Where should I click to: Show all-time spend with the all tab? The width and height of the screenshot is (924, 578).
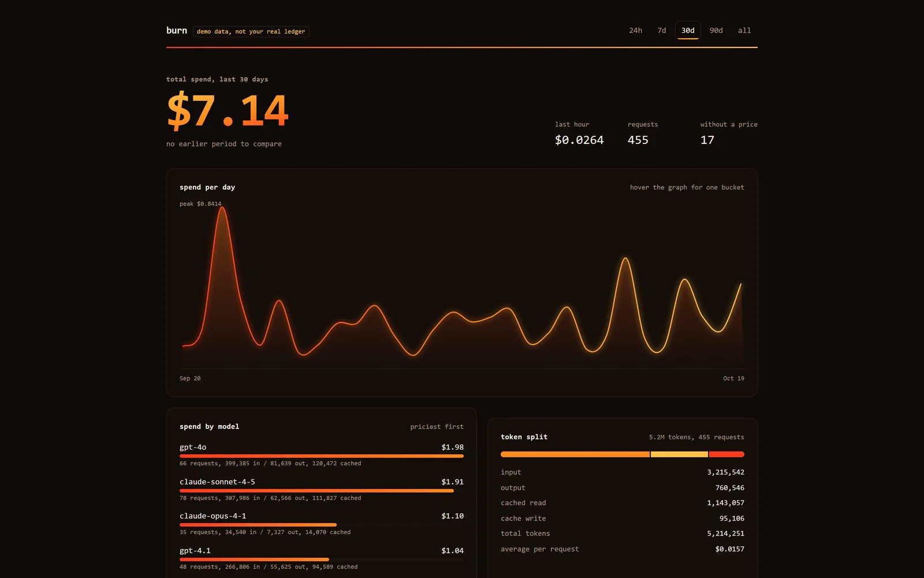pyautogui.click(x=744, y=31)
